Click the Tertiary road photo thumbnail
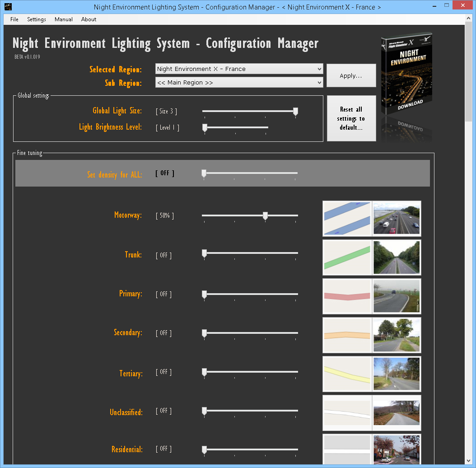Screen dimensions: 476x468 coord(397,374)
